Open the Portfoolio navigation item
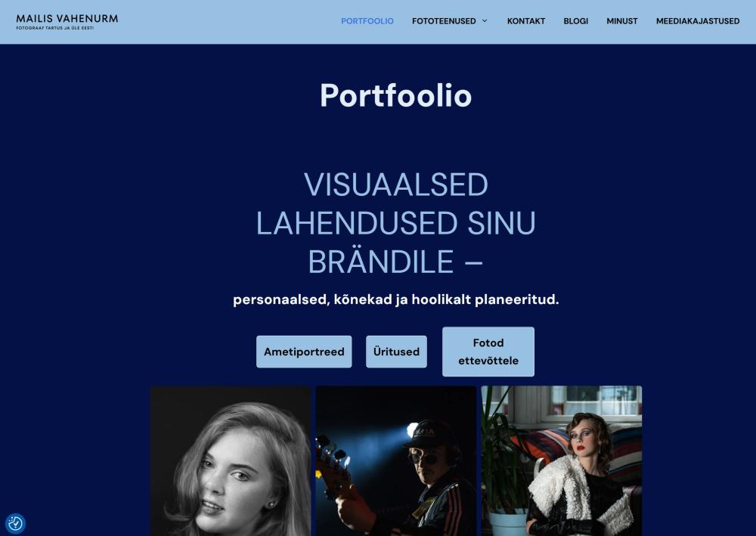The width and height of the screenshot is (756, 536). click(x=367, y=21)
